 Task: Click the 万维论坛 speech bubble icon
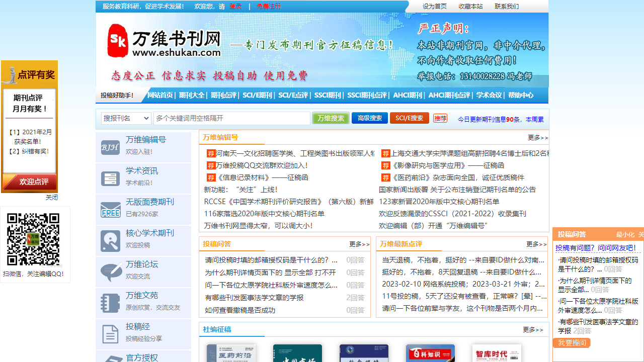point(111,272)
